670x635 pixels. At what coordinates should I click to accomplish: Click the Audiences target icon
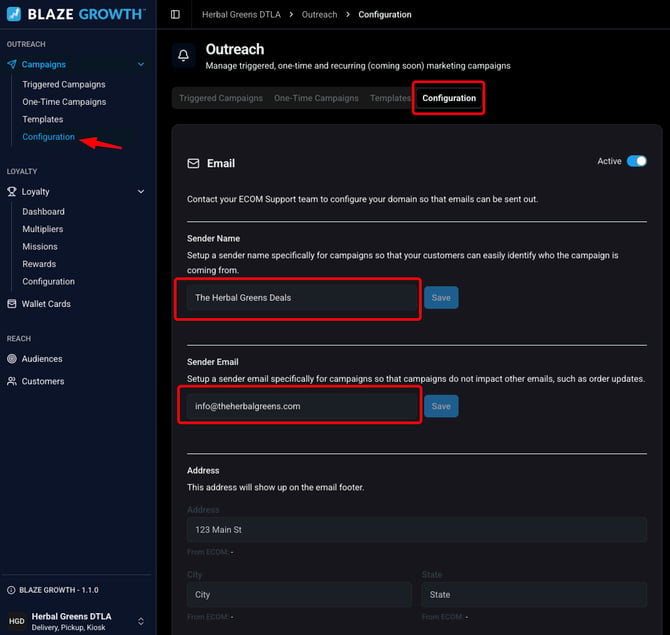[12, 359]
